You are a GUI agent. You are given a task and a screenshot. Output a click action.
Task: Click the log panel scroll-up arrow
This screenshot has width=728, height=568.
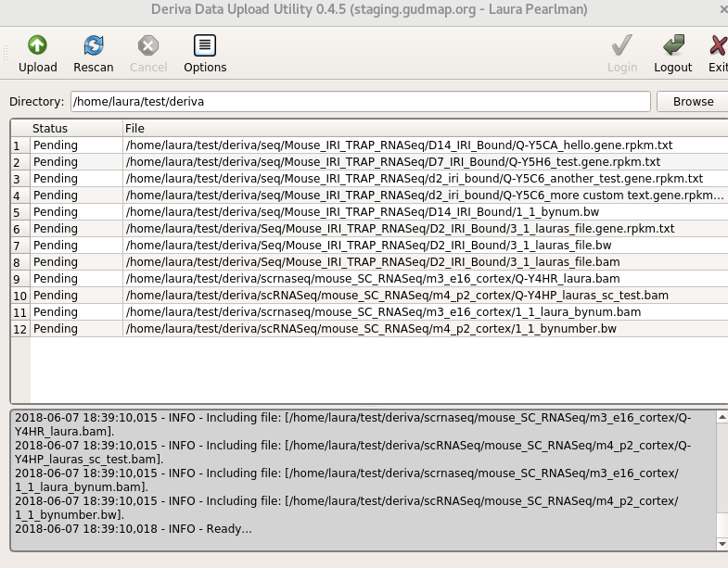(x=722, y=417)
